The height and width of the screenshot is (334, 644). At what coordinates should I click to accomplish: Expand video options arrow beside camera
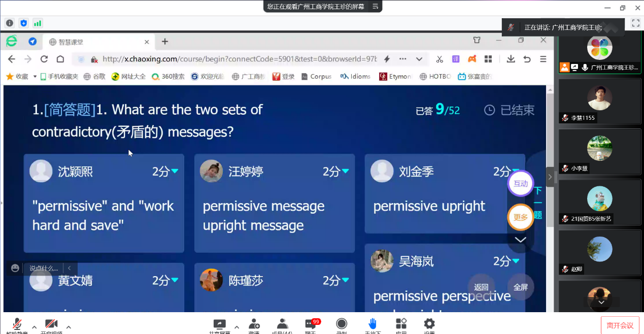point(69,327)
